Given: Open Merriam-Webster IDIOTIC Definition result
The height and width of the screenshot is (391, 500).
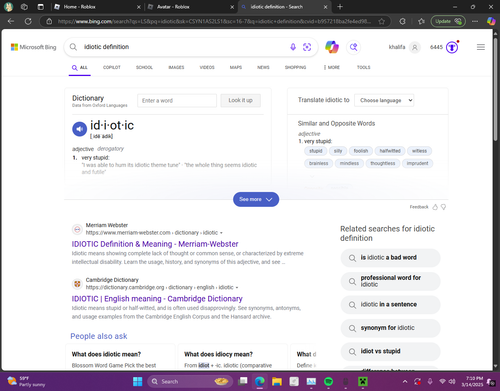Looking at the screenshot, I should 155,244.
